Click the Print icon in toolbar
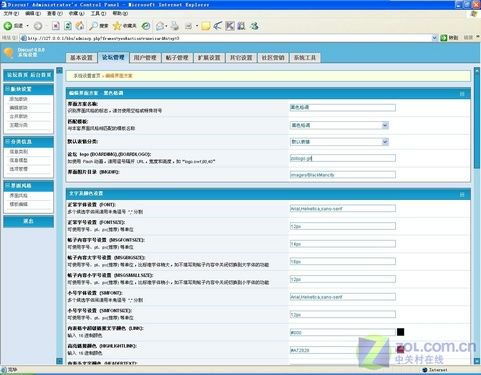 175,26
